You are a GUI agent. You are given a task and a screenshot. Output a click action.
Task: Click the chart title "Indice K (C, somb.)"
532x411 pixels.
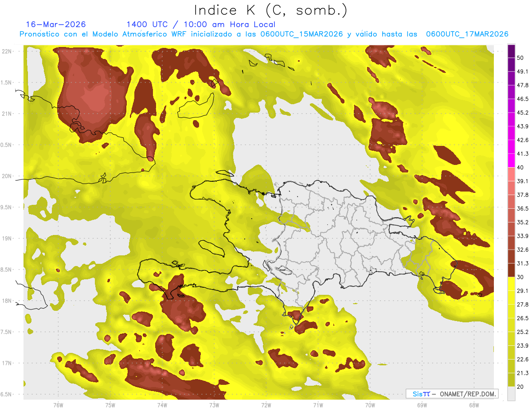click(270, 10)
